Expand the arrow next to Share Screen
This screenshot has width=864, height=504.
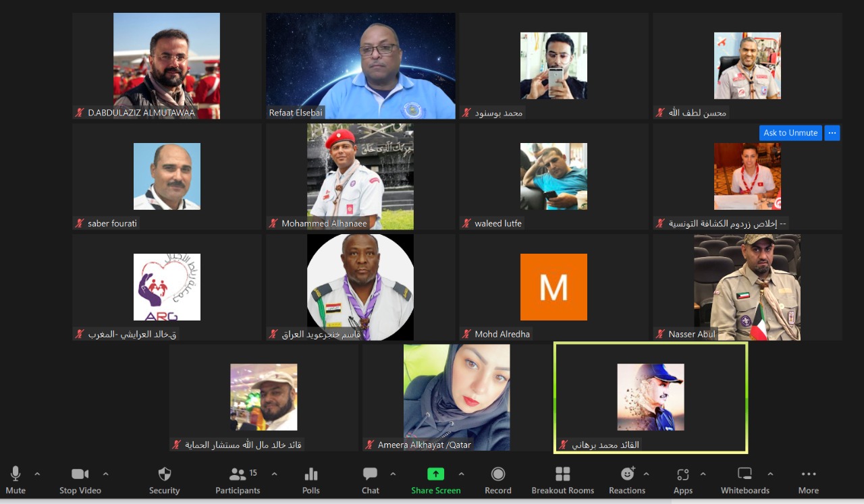click(462, 474)
